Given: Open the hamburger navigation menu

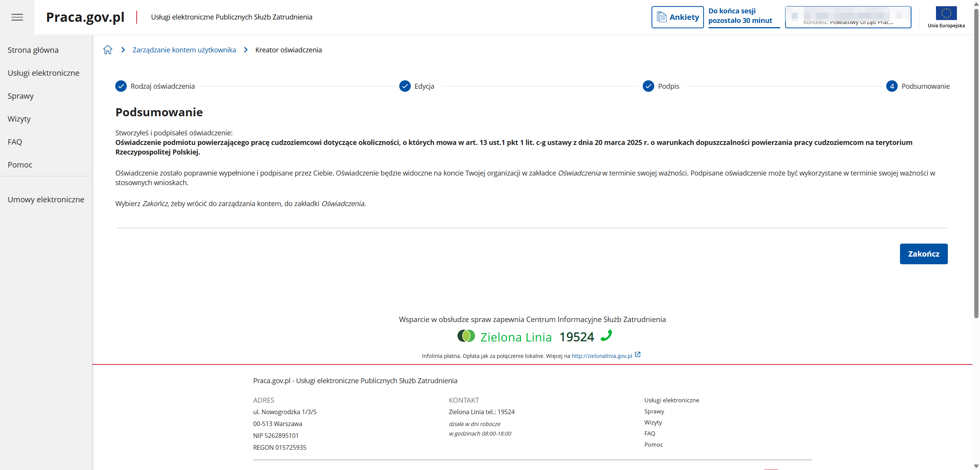Looking at the screenshot, I should tap(17, 17).
